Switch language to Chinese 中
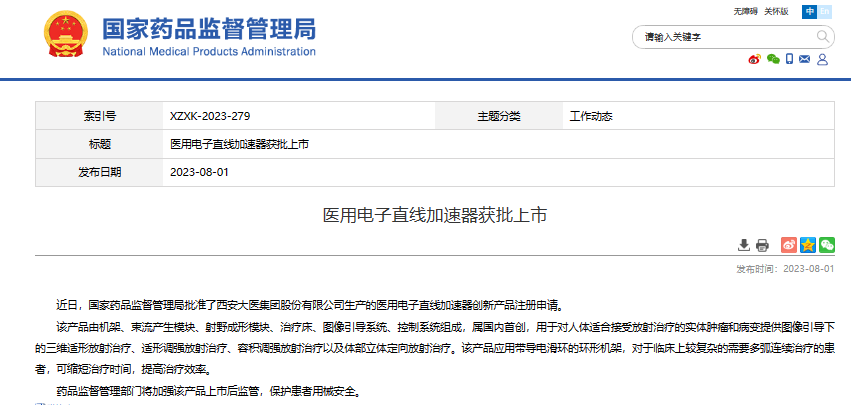 (x=810, y=11)
